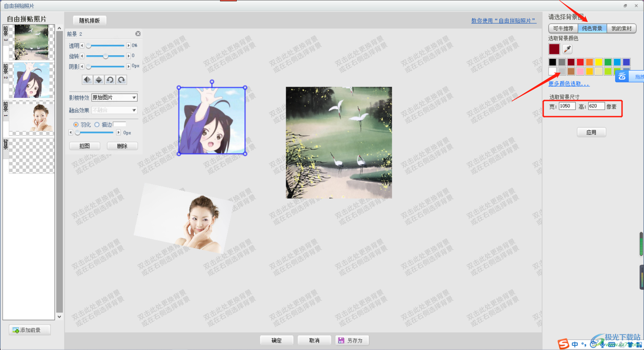Choose the sky blue color swatch

pyautogui.click(x=617, y=62)
